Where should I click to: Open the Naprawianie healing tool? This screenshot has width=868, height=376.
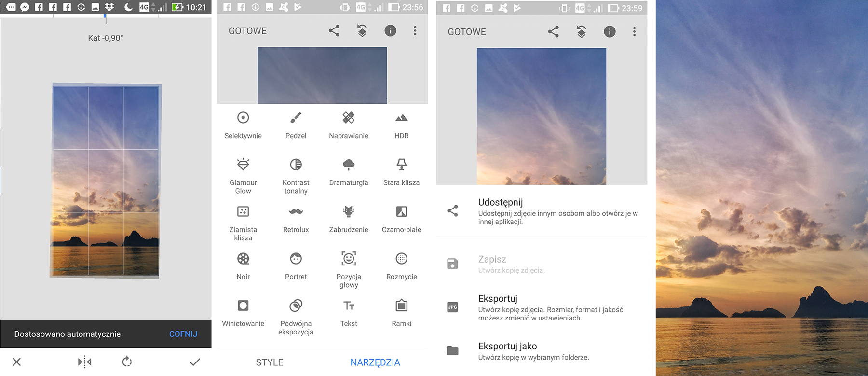(349, 125)
